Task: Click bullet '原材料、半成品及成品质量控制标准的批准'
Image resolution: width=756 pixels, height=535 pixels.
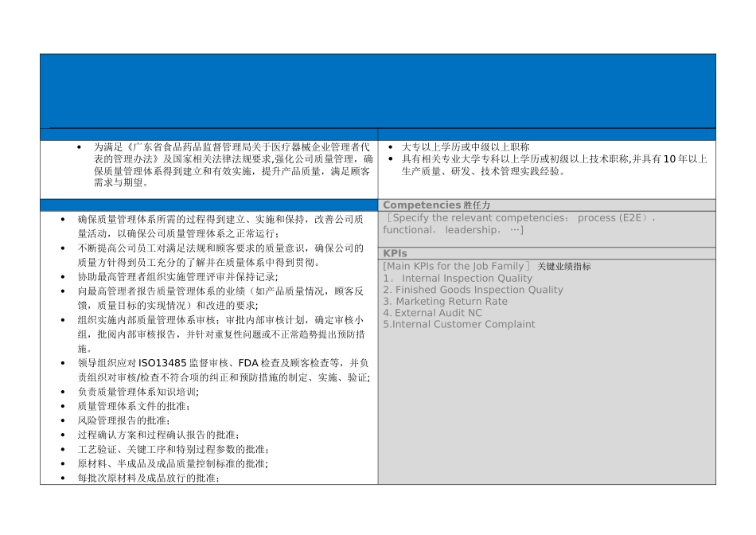Action: coord(173,463)
